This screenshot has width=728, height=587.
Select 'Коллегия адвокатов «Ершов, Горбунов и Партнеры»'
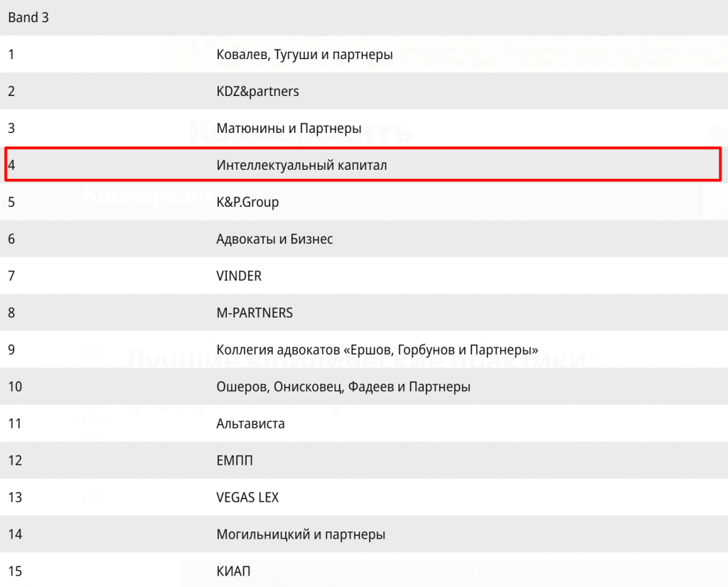[378, 350]
